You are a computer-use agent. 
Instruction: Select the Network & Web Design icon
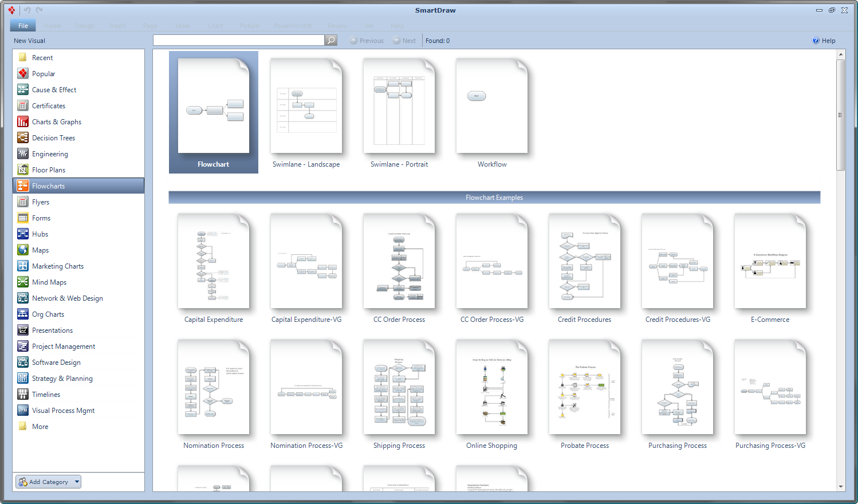(22, 298)
